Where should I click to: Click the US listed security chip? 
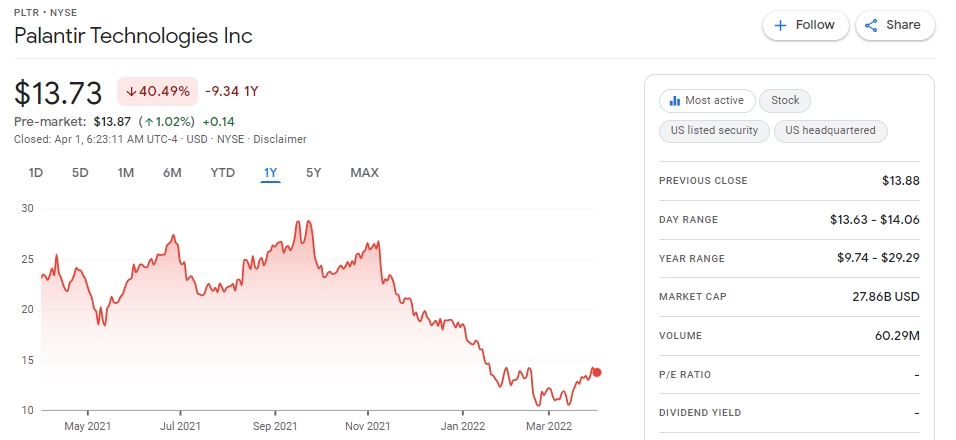(x=714, y=130)
